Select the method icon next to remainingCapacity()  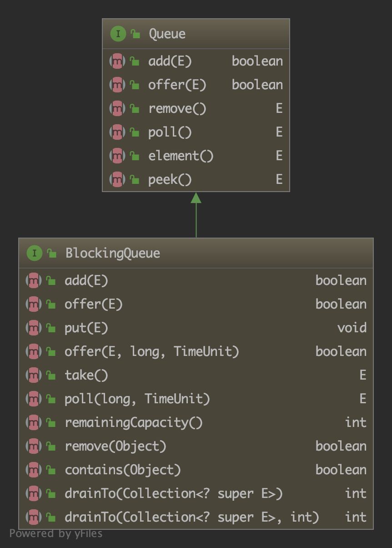click(33, 422)
